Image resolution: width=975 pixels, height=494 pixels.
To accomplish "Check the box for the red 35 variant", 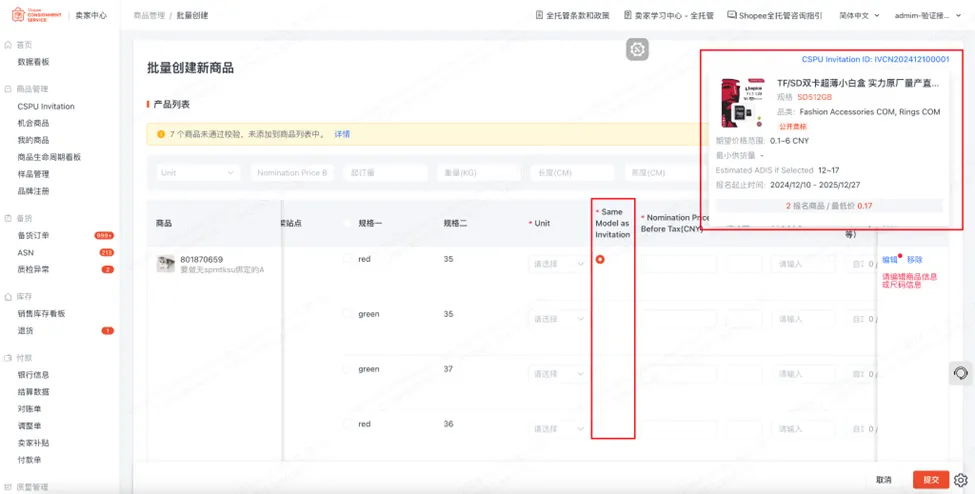I will pyautogui.click(x=348, y=259).
